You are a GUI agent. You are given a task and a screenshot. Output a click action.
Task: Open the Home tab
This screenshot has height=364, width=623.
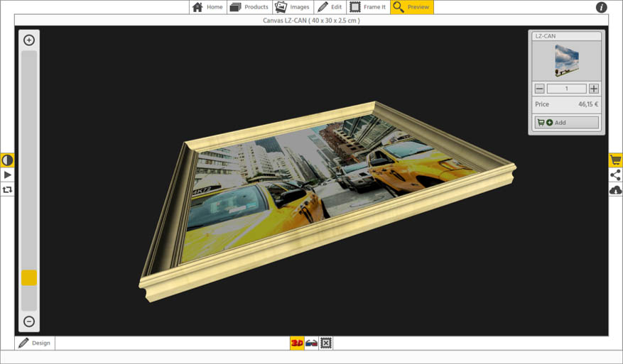click(x=208, y=7)
